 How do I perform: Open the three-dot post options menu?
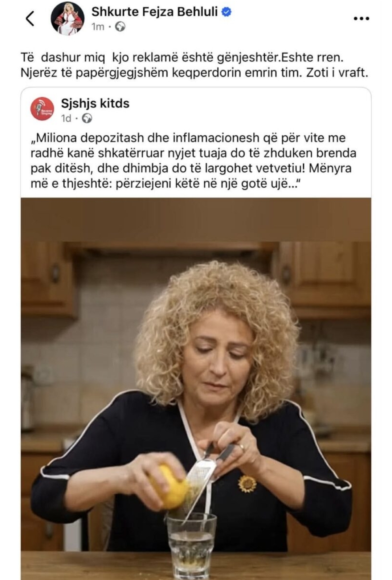tap(362, 19)
